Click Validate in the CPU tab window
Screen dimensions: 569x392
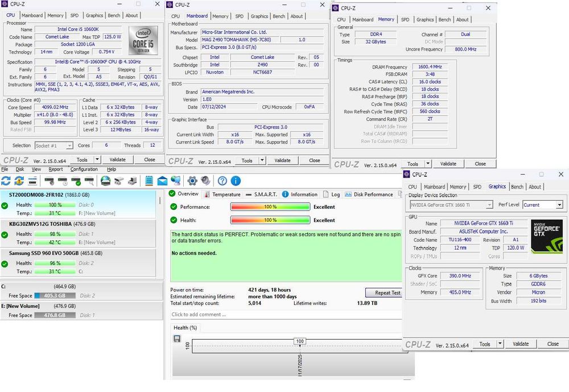tap(118, 159)
